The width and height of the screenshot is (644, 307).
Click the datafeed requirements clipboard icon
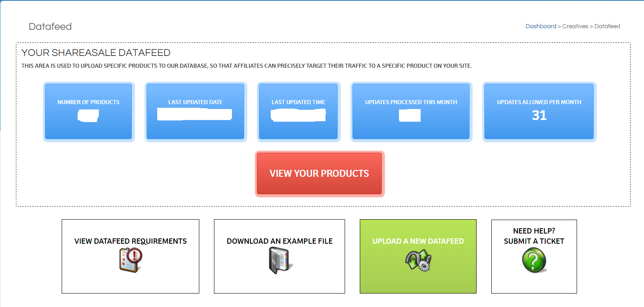(x=131, y=260)
